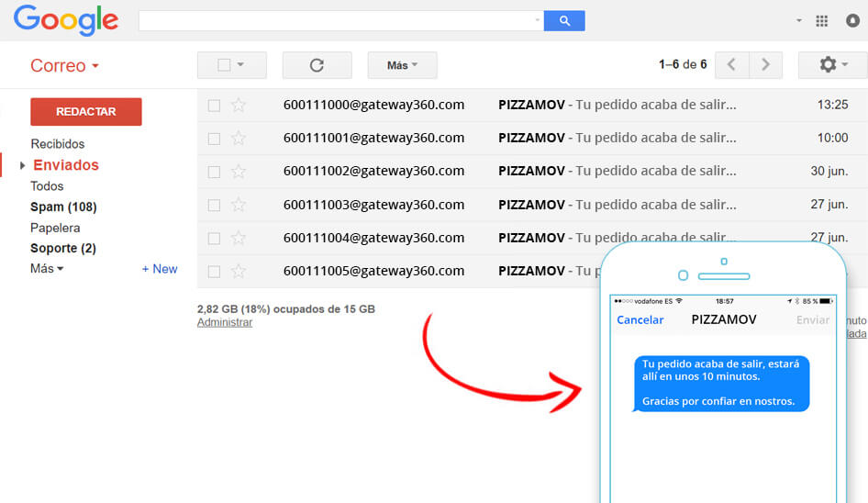The image size is (868, 503).
Task: Open the Enviados folder
Action: [66, 165]
